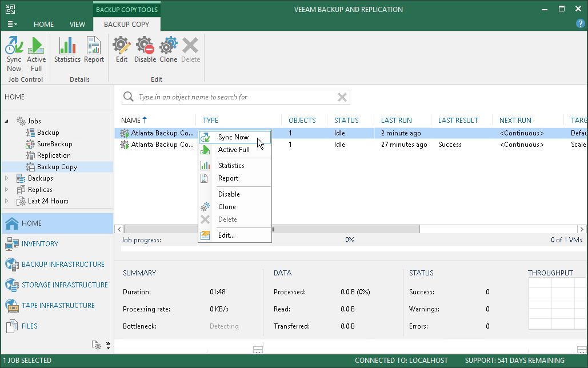Choose Active Full in context menu
The width and height of the screenshot is (588, 368).
[234, 150]
